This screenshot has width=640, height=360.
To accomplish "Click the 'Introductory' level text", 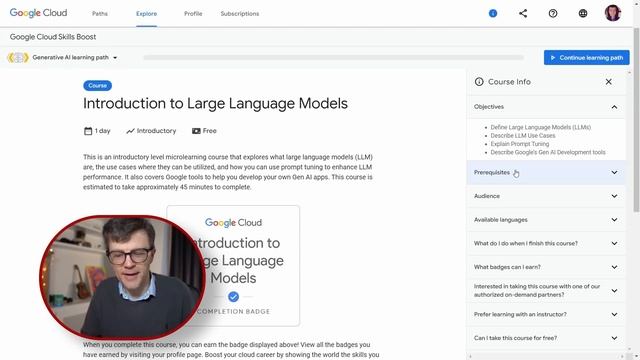I will click(156, 131).
